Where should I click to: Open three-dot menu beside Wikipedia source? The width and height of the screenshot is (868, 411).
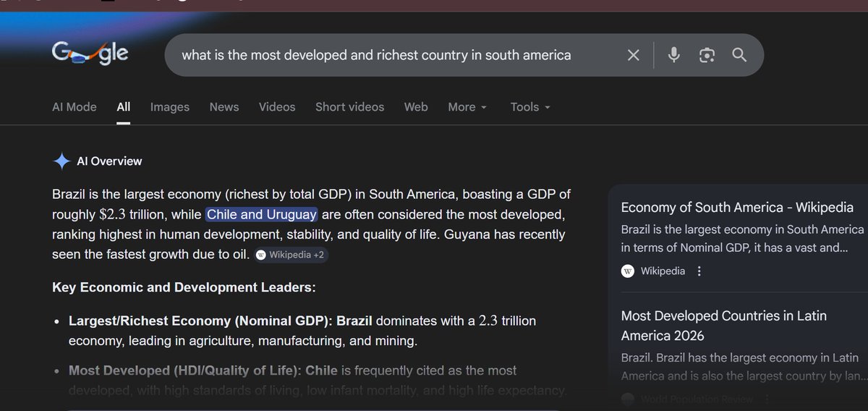(699, 271)
